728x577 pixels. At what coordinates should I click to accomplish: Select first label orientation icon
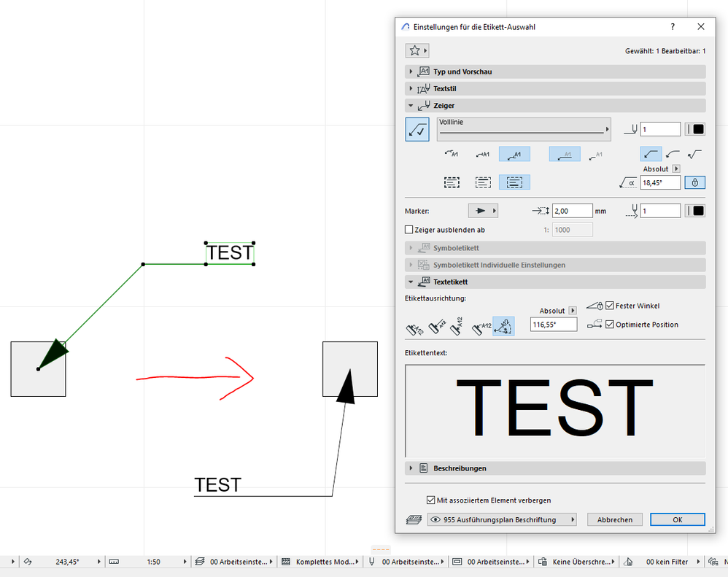pyautogui.click(x=414, y=328)
